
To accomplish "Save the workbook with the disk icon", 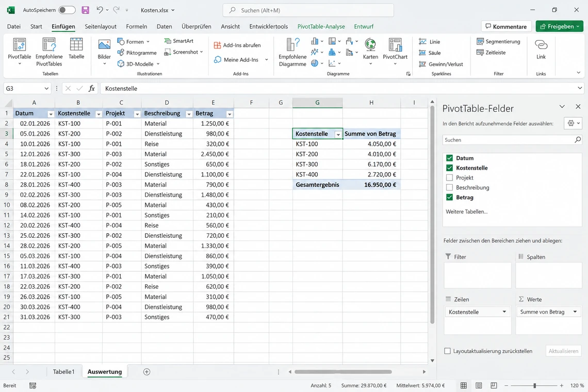I will tap(86, 10).
